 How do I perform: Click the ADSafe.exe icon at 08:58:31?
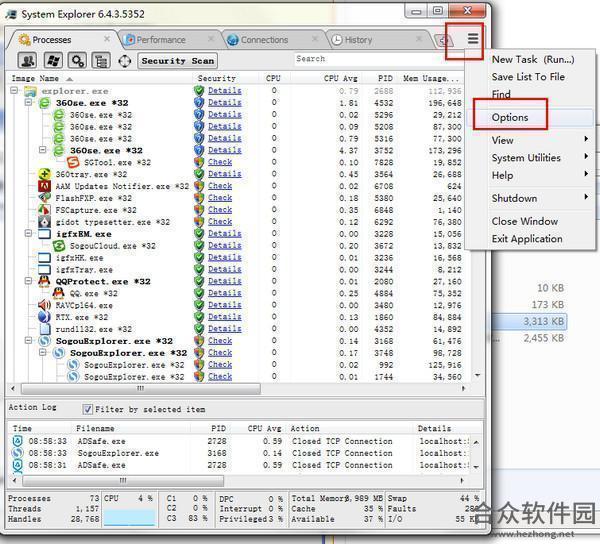(x=18, y=465)
